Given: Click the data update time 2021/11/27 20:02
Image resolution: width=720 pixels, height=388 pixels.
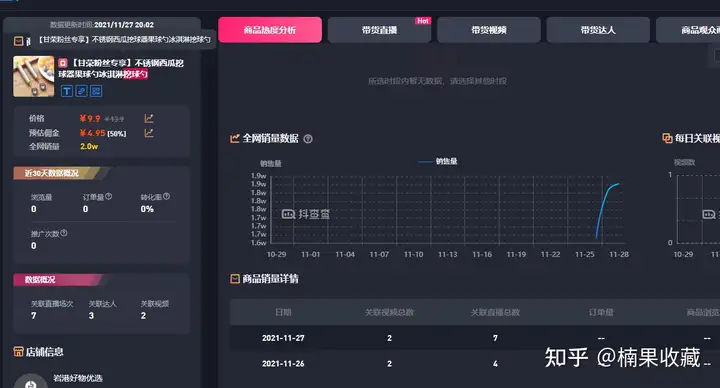Looking at the screenshot, I should 124,25.
